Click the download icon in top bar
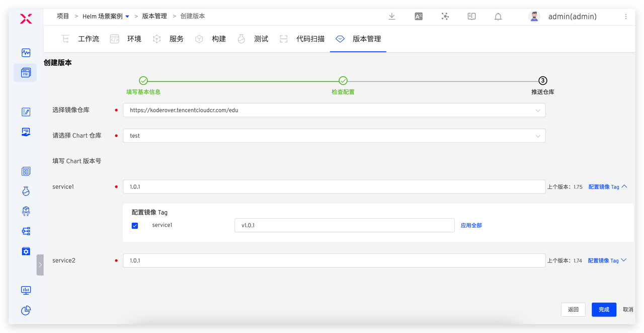 [x=391, y=16]
